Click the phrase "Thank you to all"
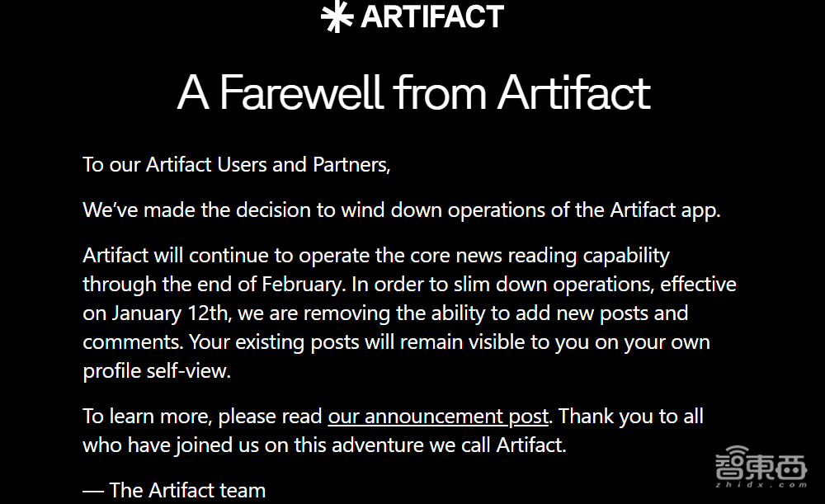 [631, 416]
